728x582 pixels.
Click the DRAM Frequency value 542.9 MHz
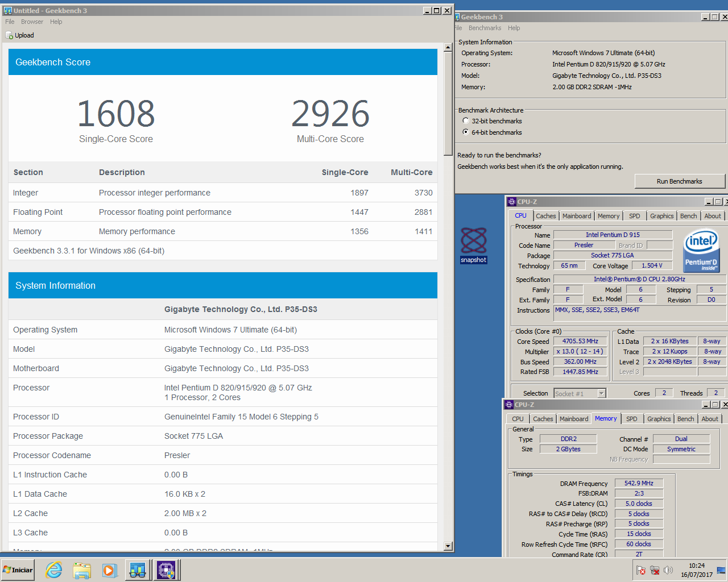tap(639, 483)
